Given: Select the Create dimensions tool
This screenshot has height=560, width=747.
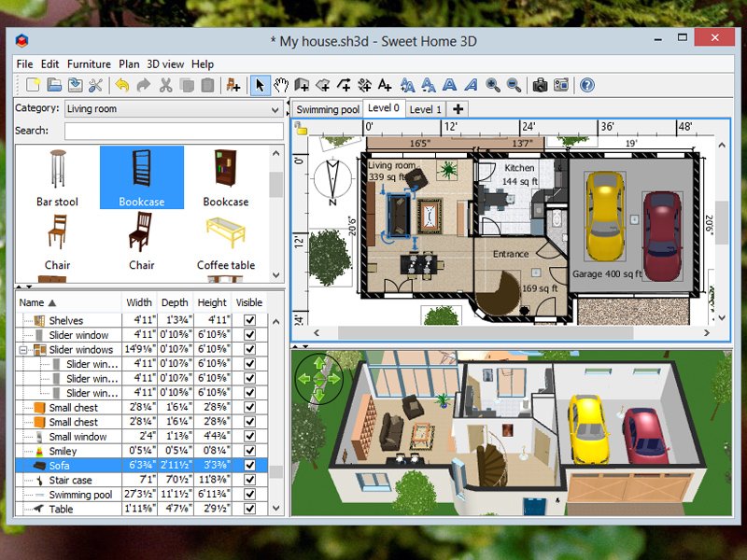Looking at the screenshot, I should (364, 85).
